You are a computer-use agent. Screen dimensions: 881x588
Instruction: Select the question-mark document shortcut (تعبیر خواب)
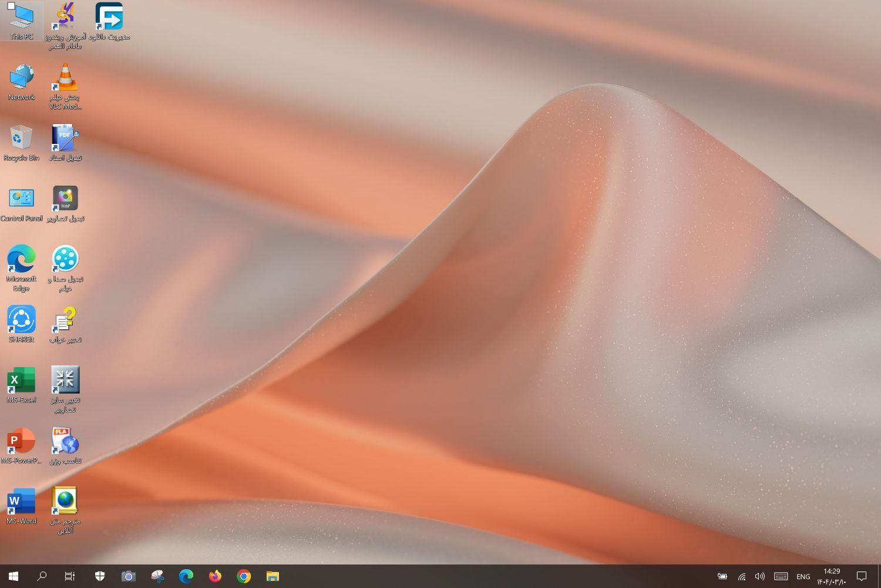[65, 324]
